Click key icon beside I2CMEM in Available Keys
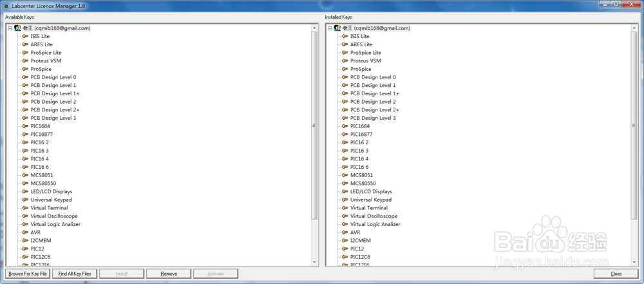 tap(25, 240)
